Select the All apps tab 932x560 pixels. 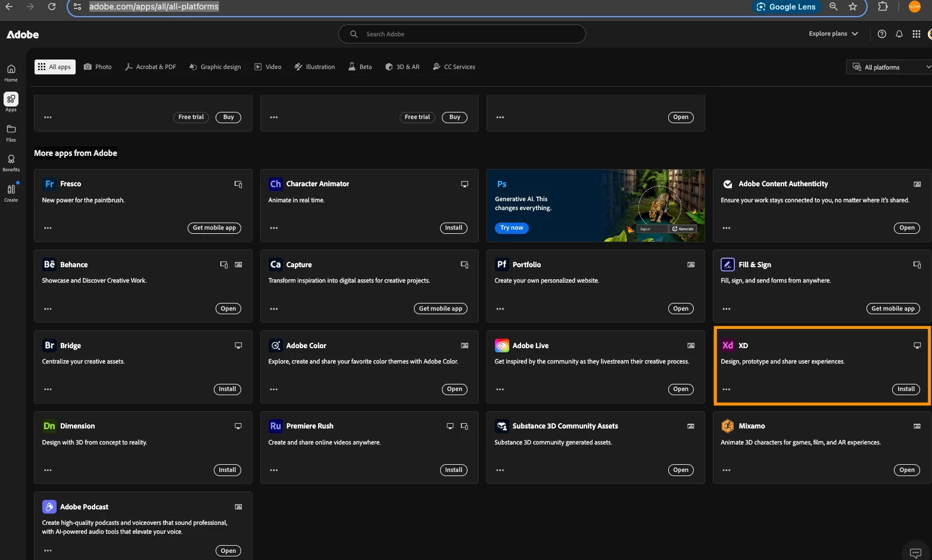pos(54,67)
